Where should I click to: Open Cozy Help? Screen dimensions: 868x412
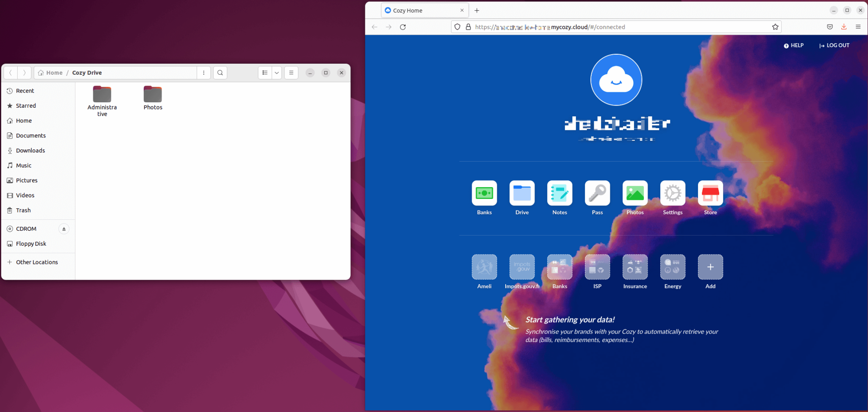pyautogui.click(x=793, y=45)
